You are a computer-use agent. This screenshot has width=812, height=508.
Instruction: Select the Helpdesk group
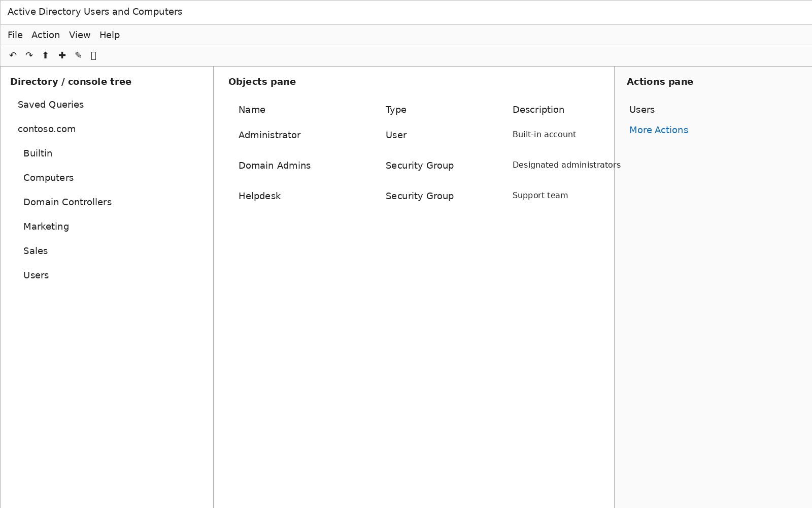pos(259,196)
